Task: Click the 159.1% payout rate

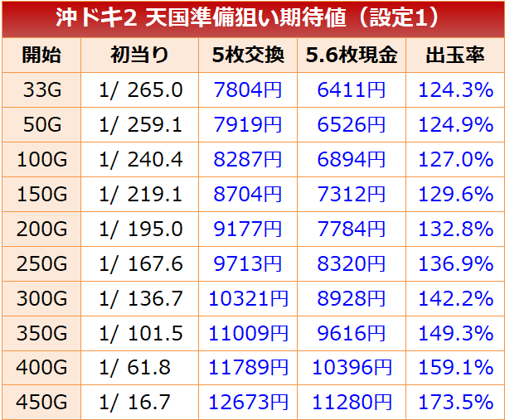Action: tap(456, 368)
